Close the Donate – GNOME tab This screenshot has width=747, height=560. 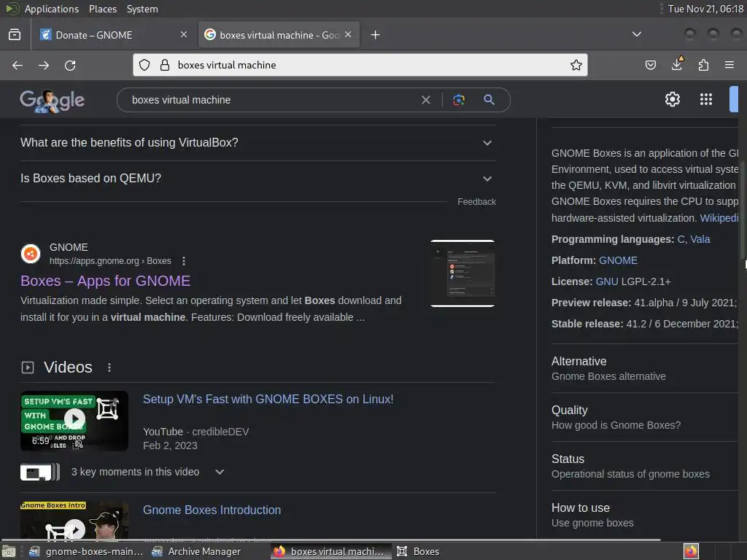click(x=184, y=34)
